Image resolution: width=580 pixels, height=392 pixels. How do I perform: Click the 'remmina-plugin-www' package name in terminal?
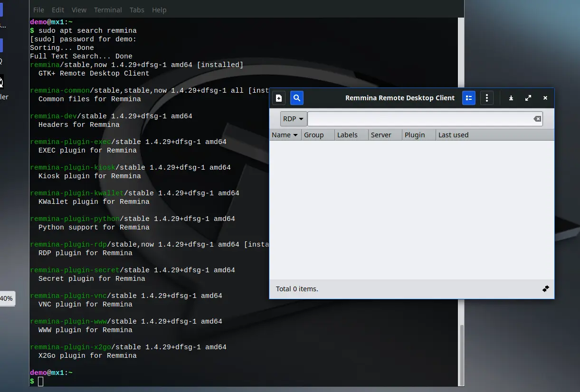[68, 321]
